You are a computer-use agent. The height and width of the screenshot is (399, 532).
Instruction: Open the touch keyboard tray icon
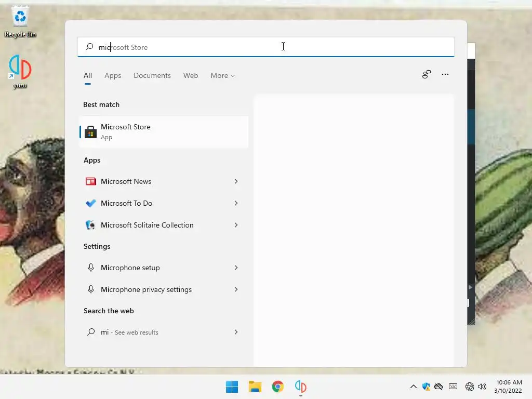click(x=453, y=387)
